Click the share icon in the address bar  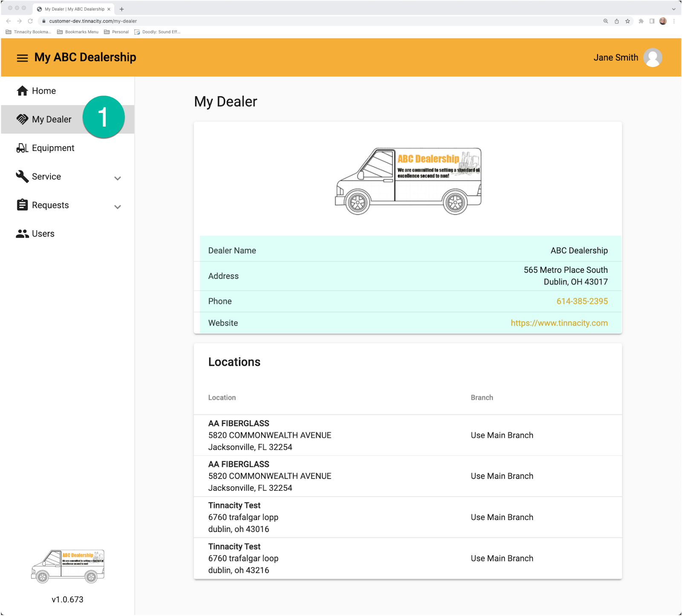pyautogui.click(x=616, y=21)
